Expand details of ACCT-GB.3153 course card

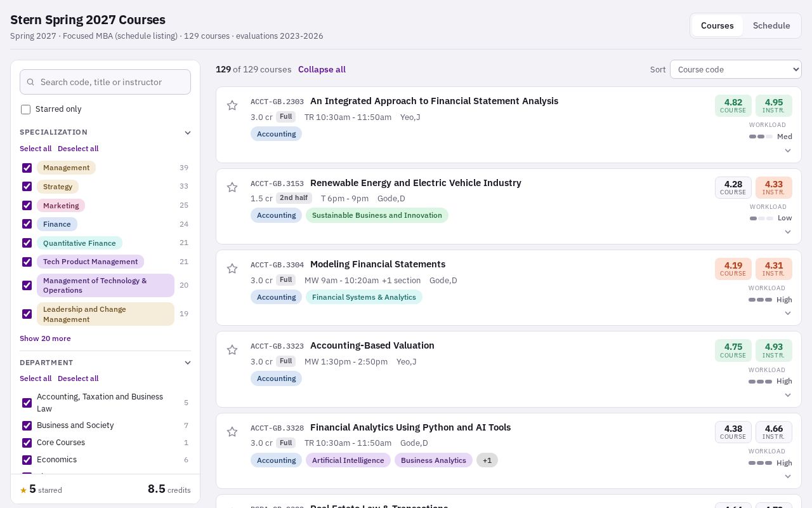pos(788,232)
